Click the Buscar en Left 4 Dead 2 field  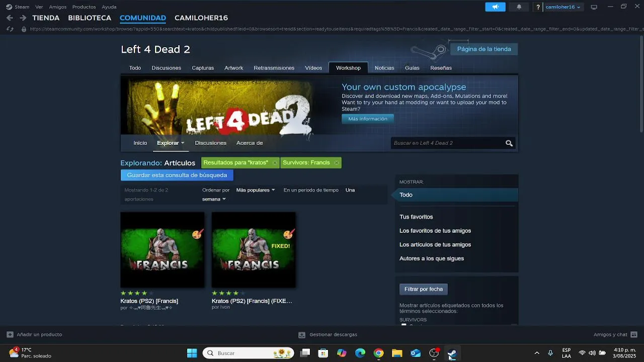(x=448, y=143)
